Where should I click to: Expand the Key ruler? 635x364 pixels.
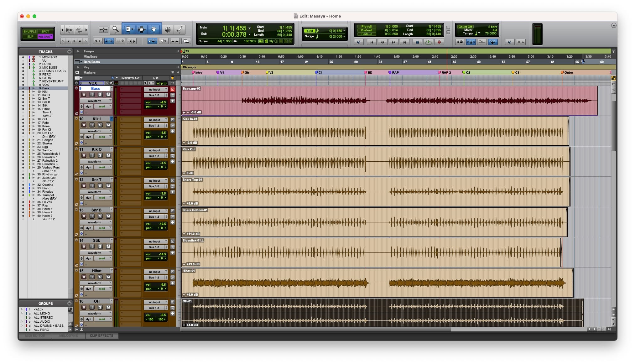78,67
